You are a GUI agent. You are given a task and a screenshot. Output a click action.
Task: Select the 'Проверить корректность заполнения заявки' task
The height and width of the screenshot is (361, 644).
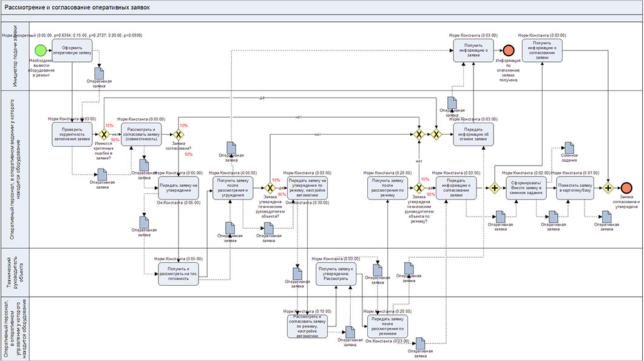click(72, 134)
